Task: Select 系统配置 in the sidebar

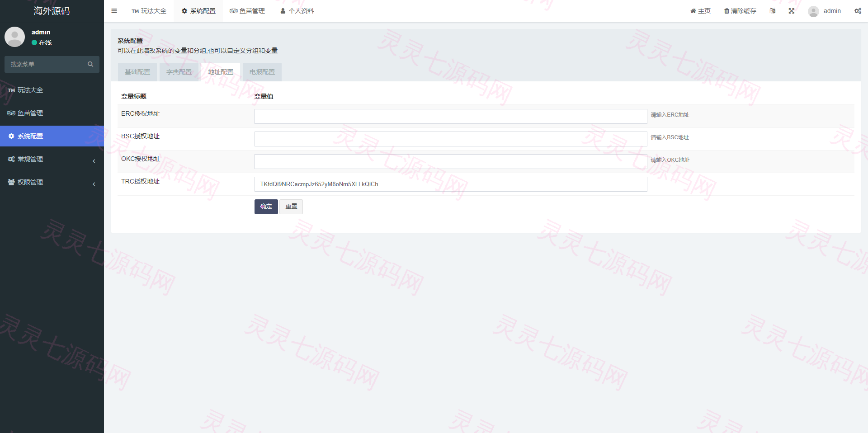Action: 52,136
